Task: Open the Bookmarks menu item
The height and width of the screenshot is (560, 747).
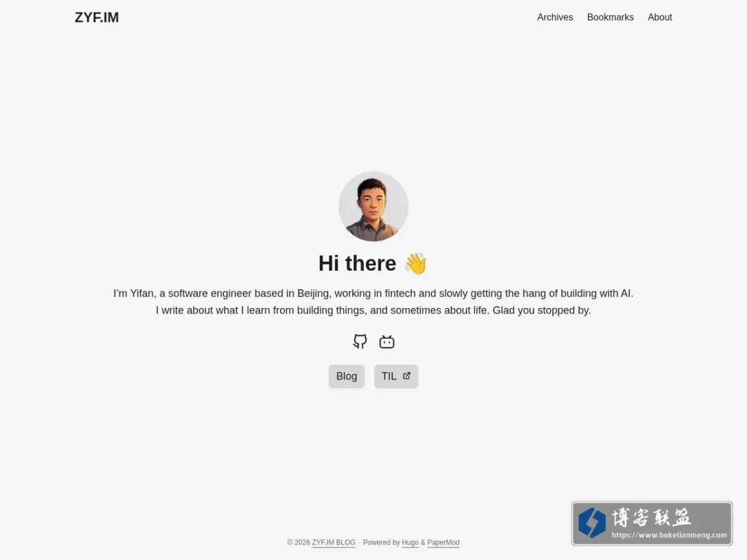Action: 610,17
